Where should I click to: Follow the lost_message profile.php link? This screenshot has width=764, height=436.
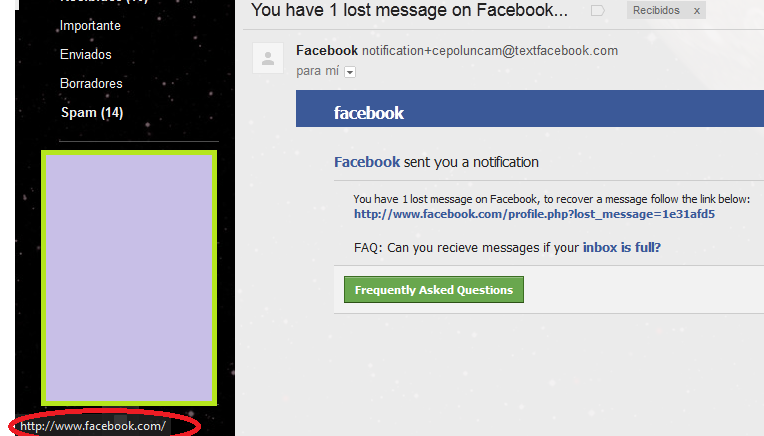(534, 214)
